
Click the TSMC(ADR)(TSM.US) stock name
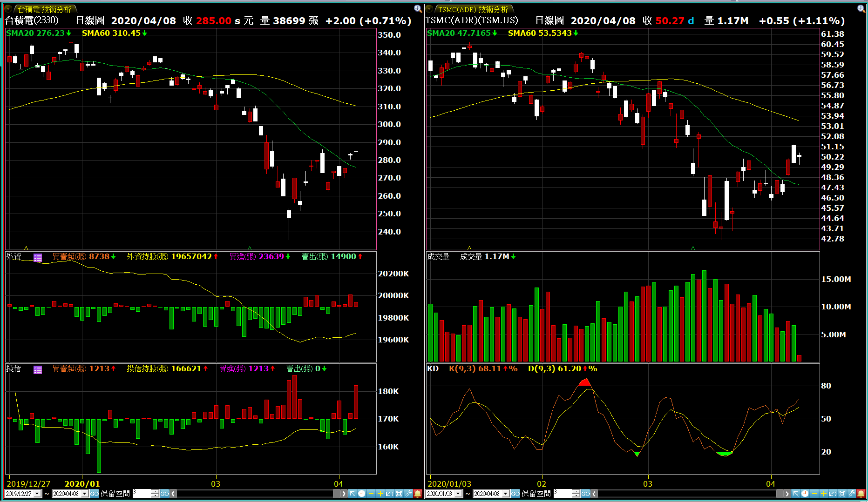click(472, 20)
